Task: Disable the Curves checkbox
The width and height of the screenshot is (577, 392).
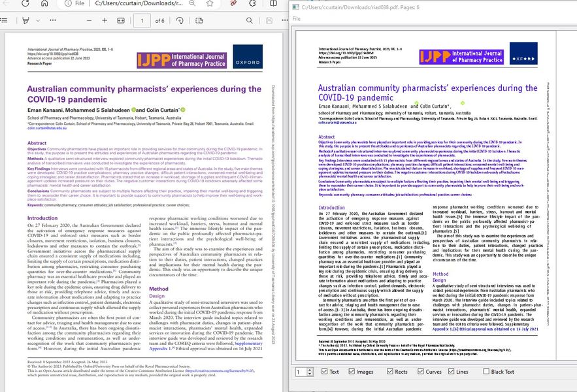Action: coord(420,372)
